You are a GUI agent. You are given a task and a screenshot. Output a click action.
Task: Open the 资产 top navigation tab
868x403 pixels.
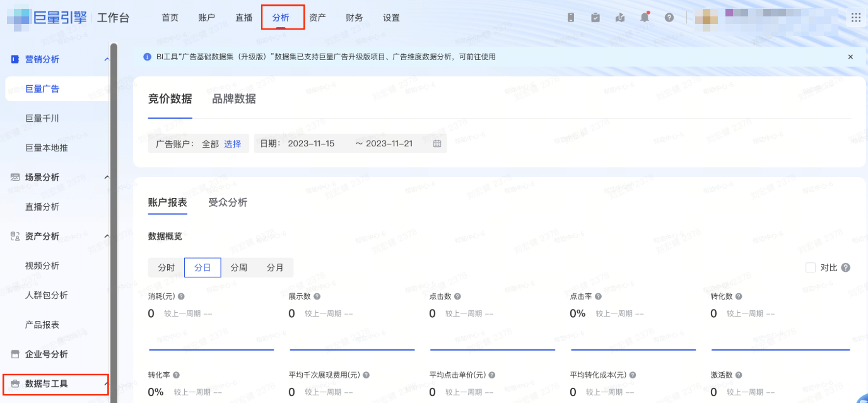click(x=317, y=18)
